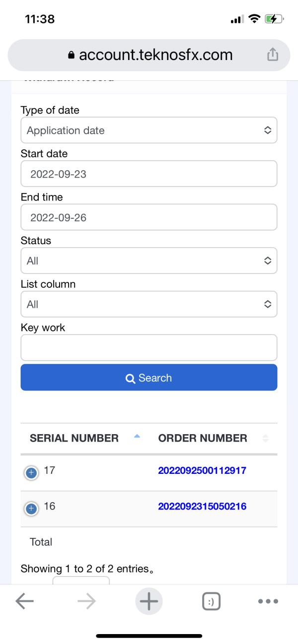The image size is (298, 644).
Task: Tap the browser share icon
Action: (272, 55)
